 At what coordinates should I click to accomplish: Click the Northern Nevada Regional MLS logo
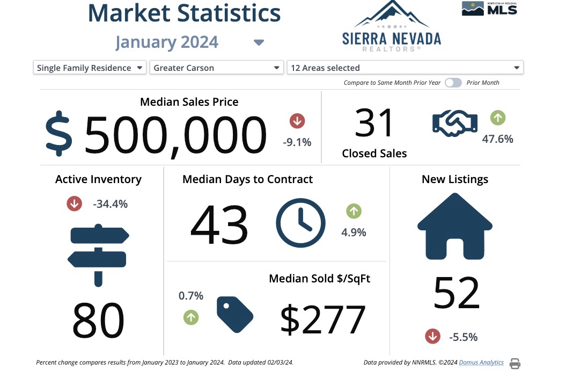[x=489, y=9]
